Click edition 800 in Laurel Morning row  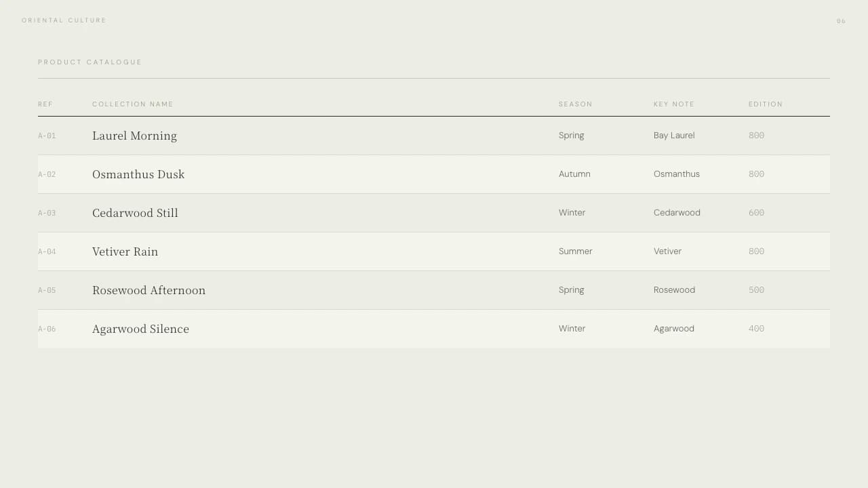coord(756,136)
